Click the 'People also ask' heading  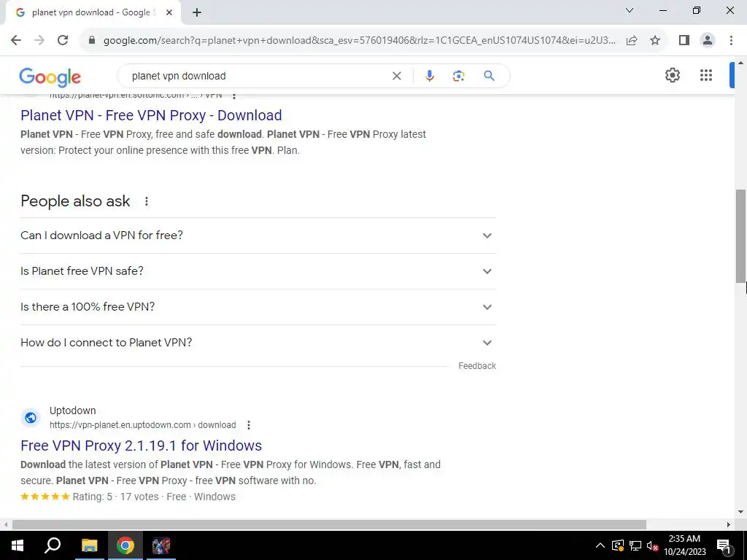tap(75, 201)
